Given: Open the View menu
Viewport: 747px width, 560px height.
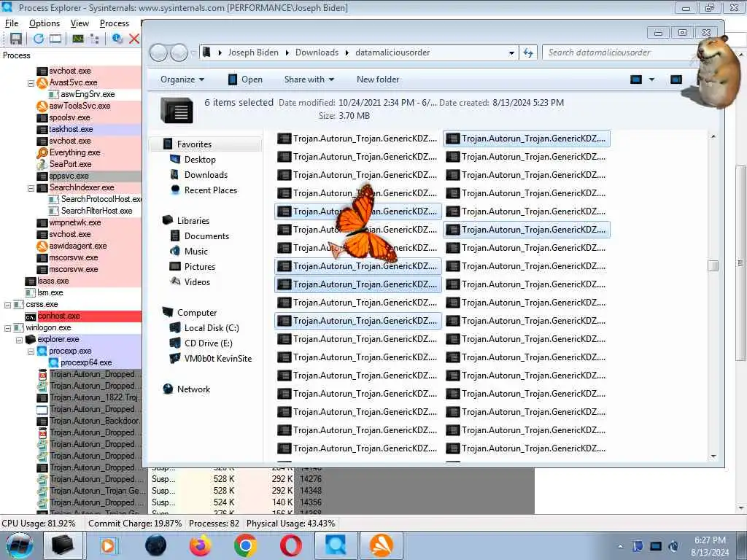Looking at the screenshot, I should click(80, 23).
